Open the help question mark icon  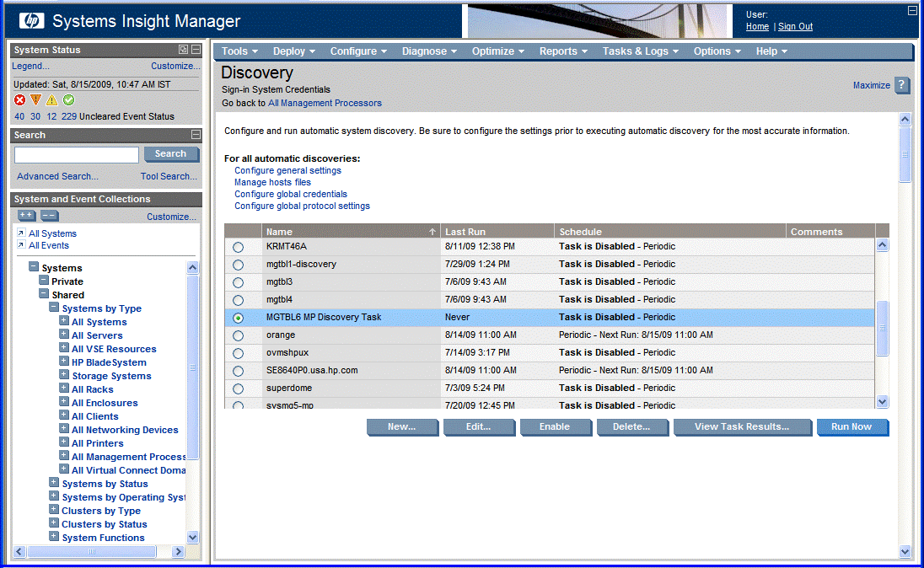click(902, 85)
